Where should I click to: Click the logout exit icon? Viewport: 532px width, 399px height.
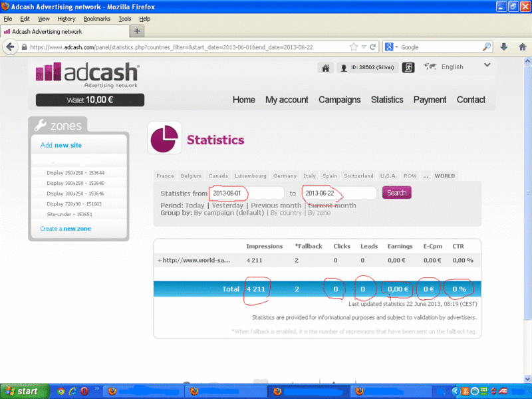pyautogui.click(x=408, y=68)
